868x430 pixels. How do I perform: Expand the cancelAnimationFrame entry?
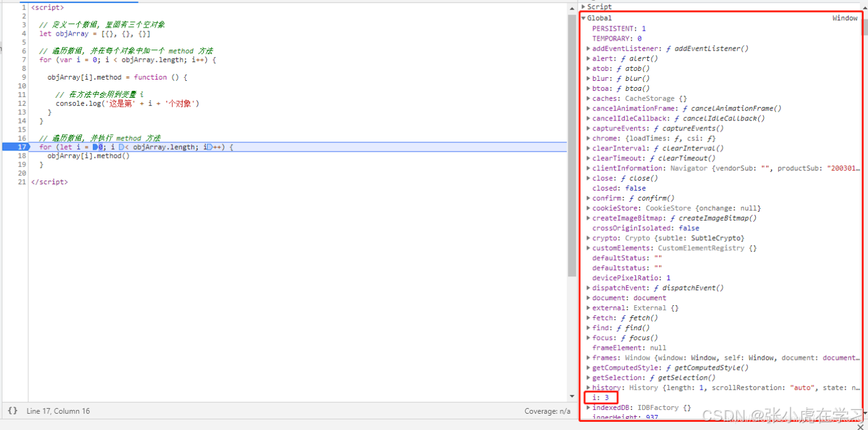(588, 108)
